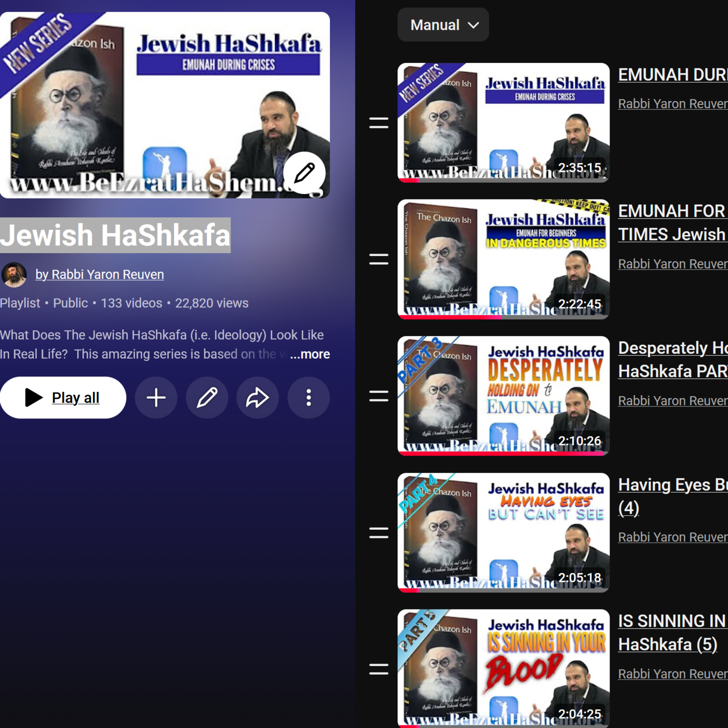Click the 'Public' visibility label
728x728 pixels.
pyautogui.click(x=70, y=303)
